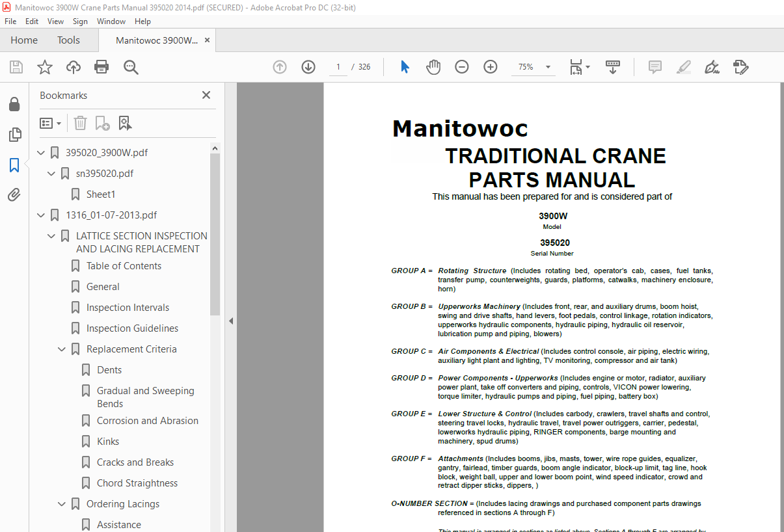Open Gradual and Sweeping Bends bookmark
This screenshot has width=784, height=532.
pyautogui.click(x=146, y=397)
